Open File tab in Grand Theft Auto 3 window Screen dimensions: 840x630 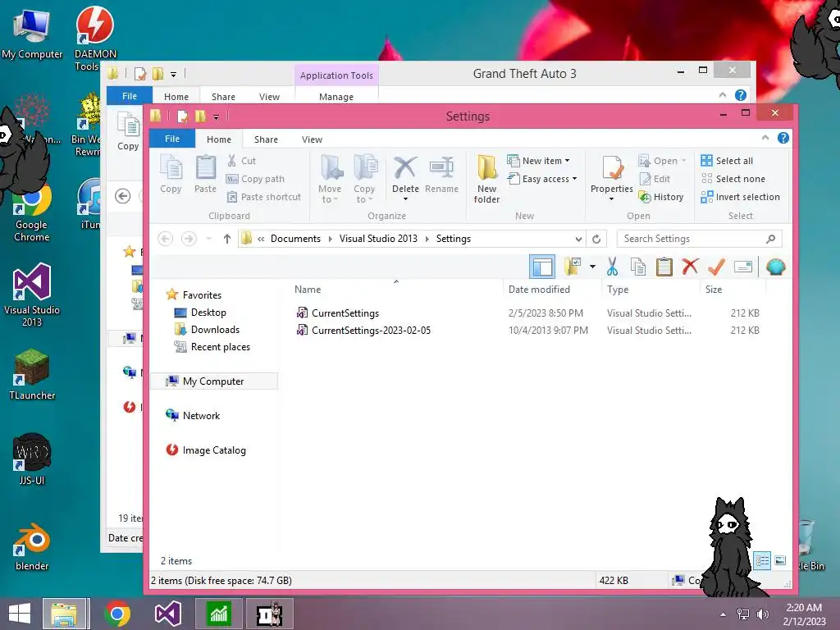pos(130,96)
